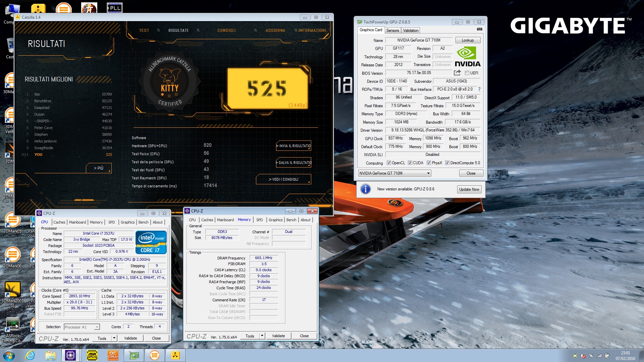Open the 3DMark2001 SE desktop shortcut
Screen dimensions: 644x362
point(12,295)
